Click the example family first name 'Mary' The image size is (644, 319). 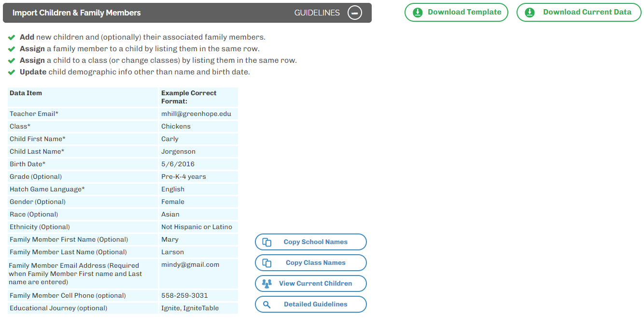(x=170, y=239)
